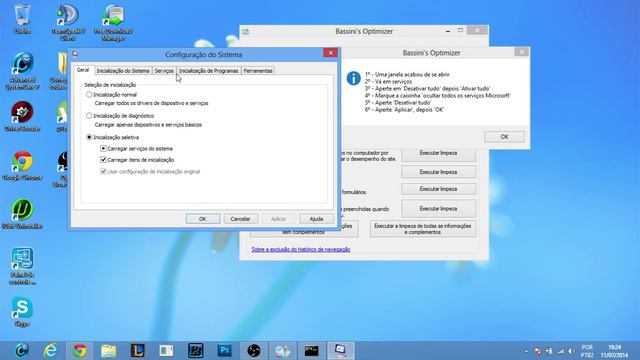Show hidden tray icons arrow

pos(526,351)
